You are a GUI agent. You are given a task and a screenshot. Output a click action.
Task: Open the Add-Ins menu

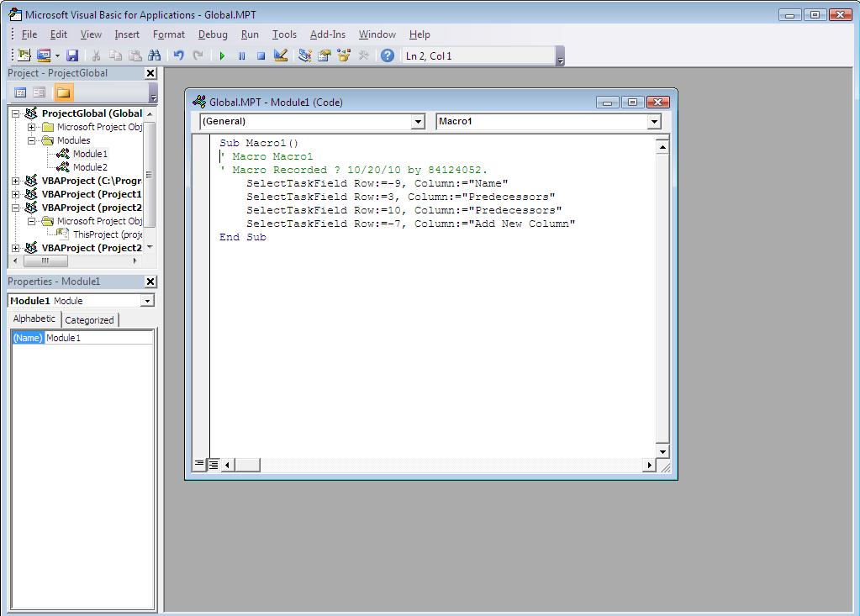[327, 34]
